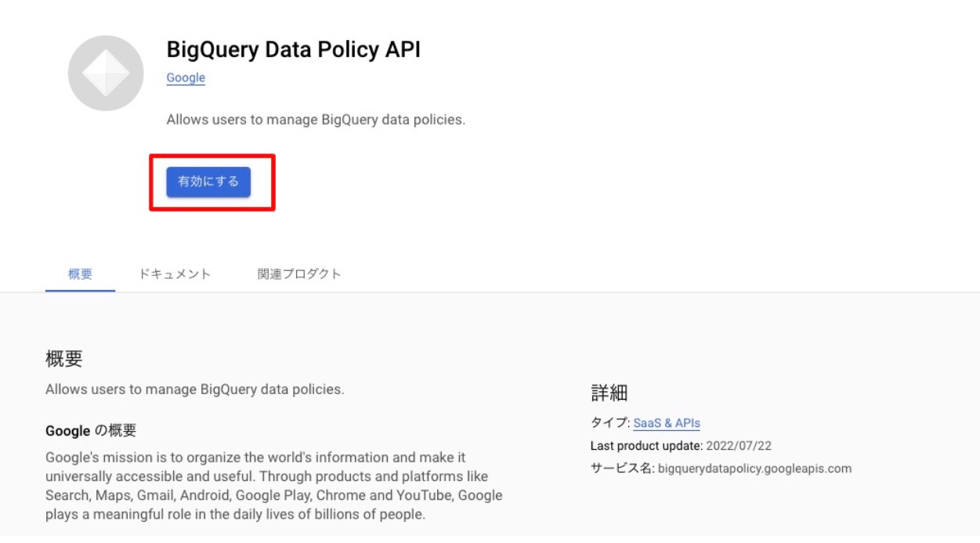Click the overview text under 概要 heading
The image size is (980, 543).
point(194,389)
